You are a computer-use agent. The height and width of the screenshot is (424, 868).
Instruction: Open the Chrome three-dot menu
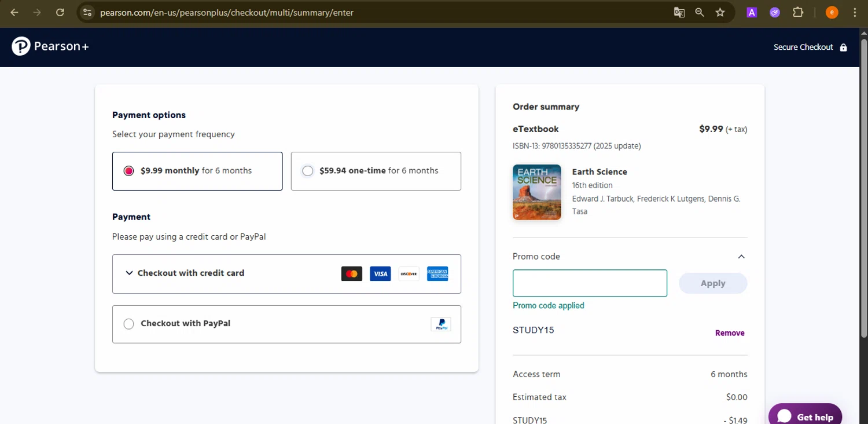tap(855, 12)
